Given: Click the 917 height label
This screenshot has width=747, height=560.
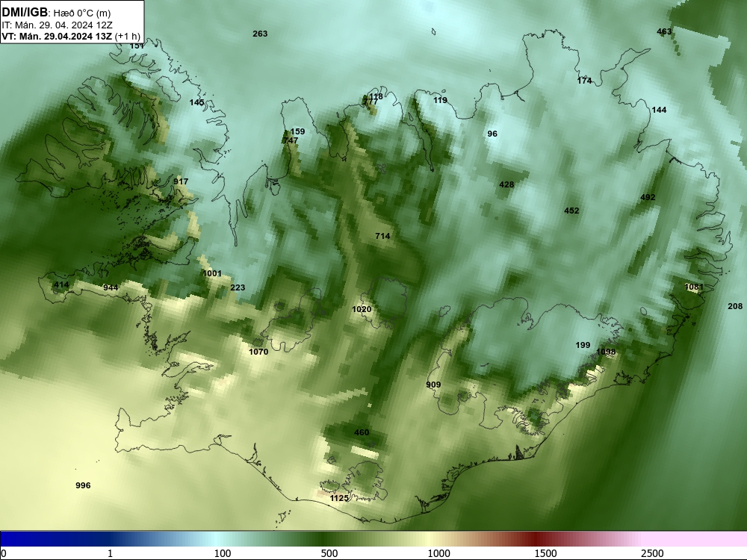Looking at the screenshot, I should 181,181.
